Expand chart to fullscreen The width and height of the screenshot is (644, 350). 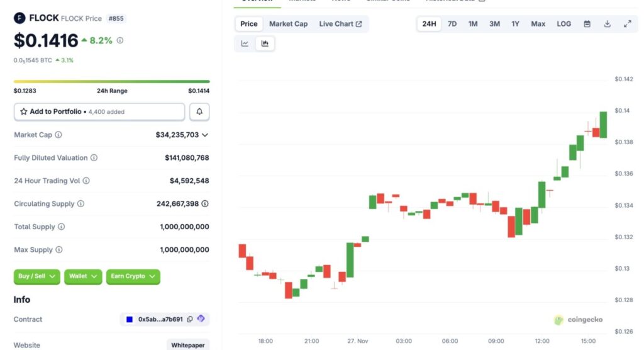627,24
